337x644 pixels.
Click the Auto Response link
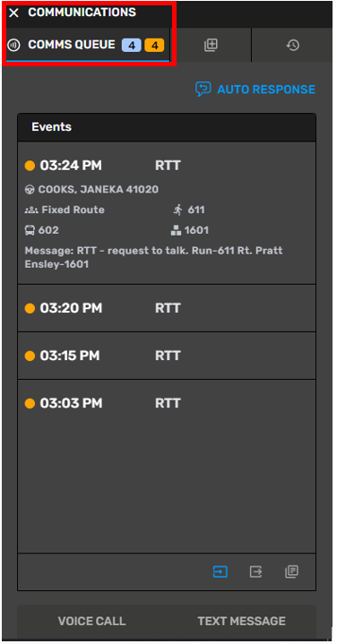pos(266,90)
